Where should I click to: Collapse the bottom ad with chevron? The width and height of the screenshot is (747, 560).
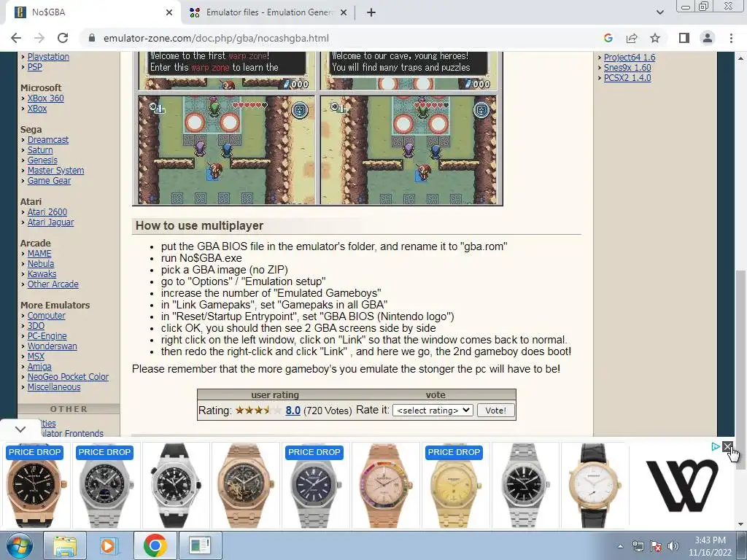[20, 429]
